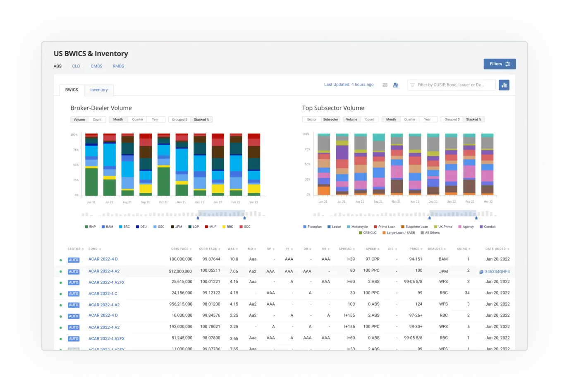This screenshot has height=392, width=569.
Task: Enable Grouped $ on Broker-Dealer Volume chart
Action: [x=179, y=120]
